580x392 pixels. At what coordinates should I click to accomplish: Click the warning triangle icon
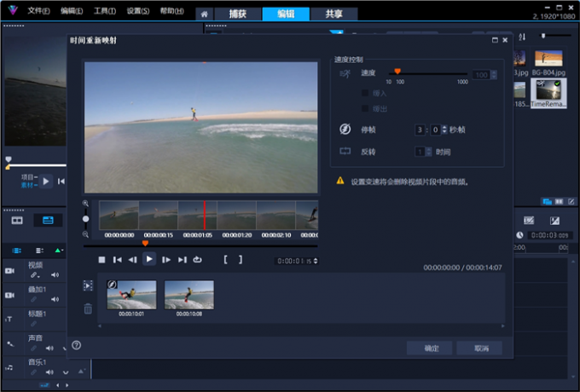pos(340,181)
